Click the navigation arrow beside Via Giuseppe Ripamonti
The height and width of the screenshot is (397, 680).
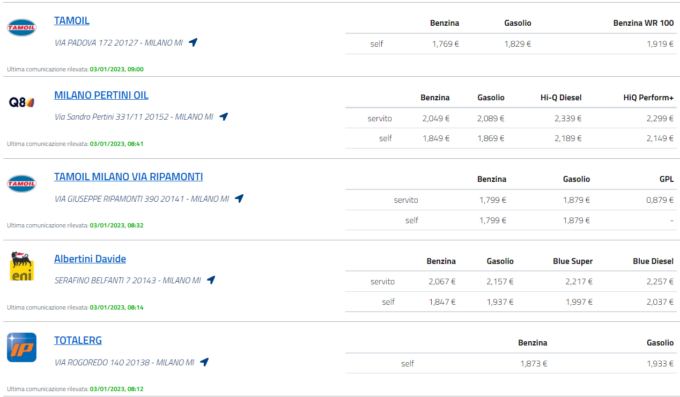pyautogui.click(x=239, y=198)
